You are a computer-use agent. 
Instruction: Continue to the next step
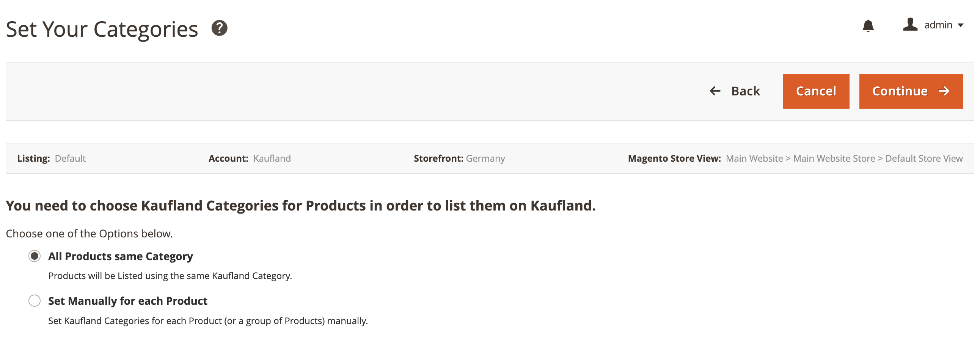911,91
